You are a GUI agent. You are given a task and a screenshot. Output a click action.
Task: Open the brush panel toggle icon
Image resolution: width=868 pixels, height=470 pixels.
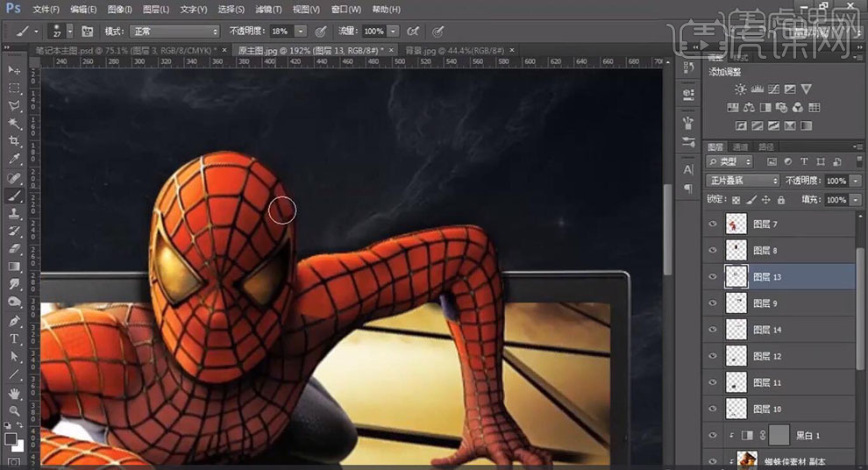(x=87, y=32)
